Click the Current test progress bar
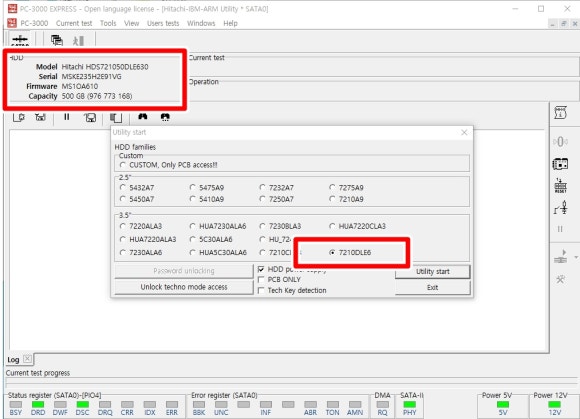 290,382
